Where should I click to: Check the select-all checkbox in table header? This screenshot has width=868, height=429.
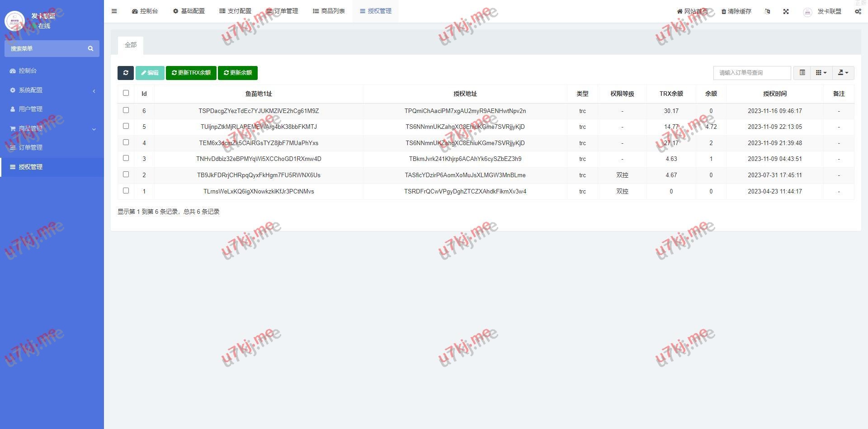coord(126,93)
